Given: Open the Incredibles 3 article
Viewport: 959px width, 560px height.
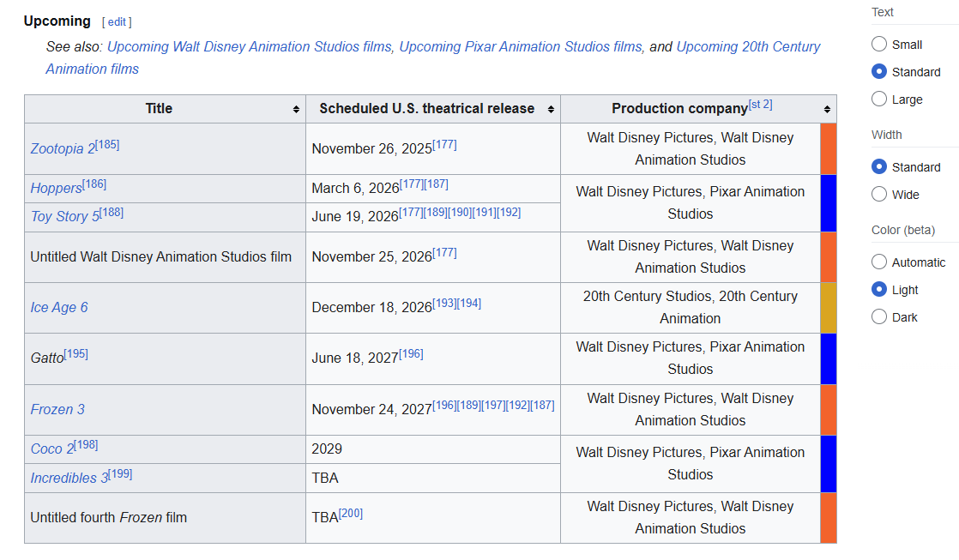Looking at the screenshot, I should click(x=69, y=478).
